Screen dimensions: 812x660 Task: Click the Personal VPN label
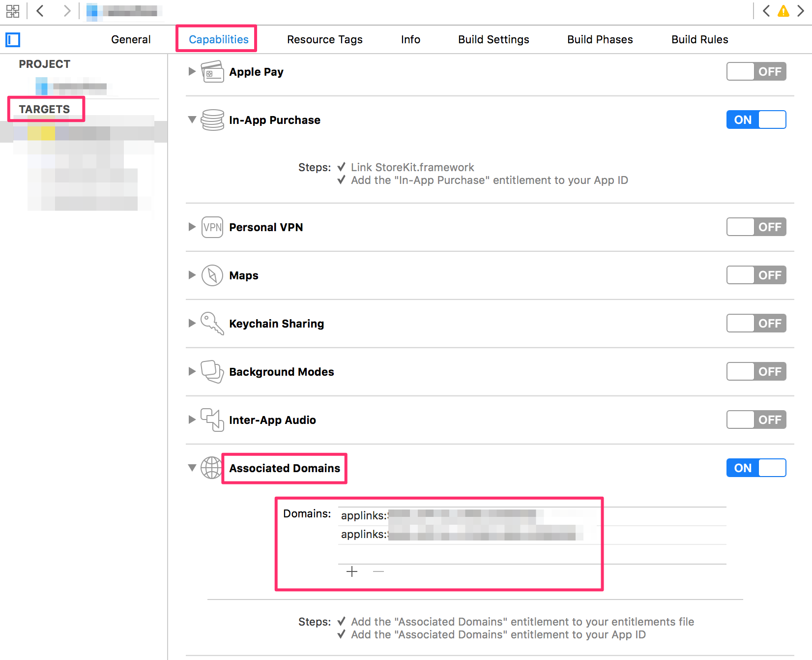coord(266,227)
